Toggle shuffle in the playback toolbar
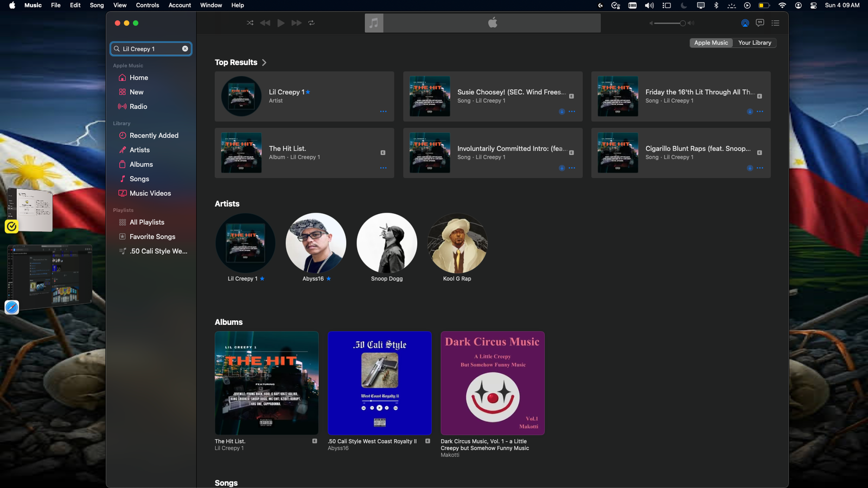The image size is (868, 488). tap(250, 23)
